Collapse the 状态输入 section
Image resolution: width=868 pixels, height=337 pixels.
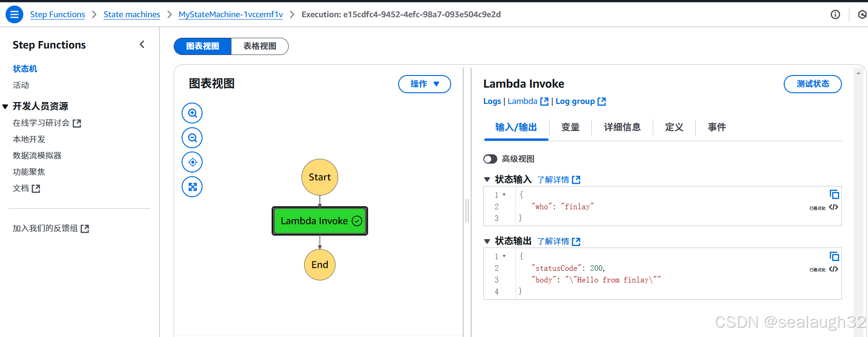pyautogui.click(x=487, y=179)
